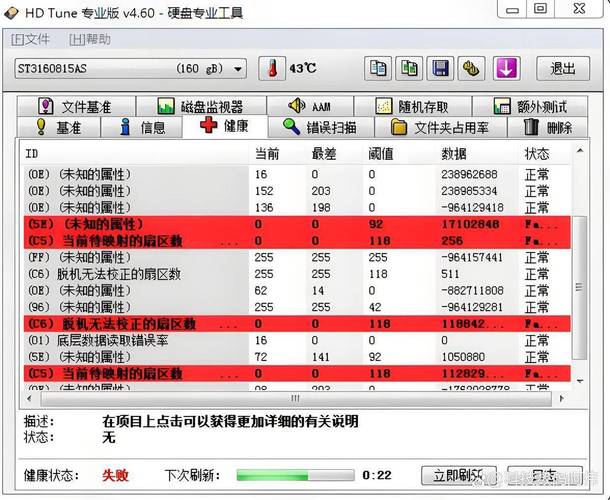Copy info text to clipboard icon
The width and height of the screenshot is (610, 500).
coord(378,68)
